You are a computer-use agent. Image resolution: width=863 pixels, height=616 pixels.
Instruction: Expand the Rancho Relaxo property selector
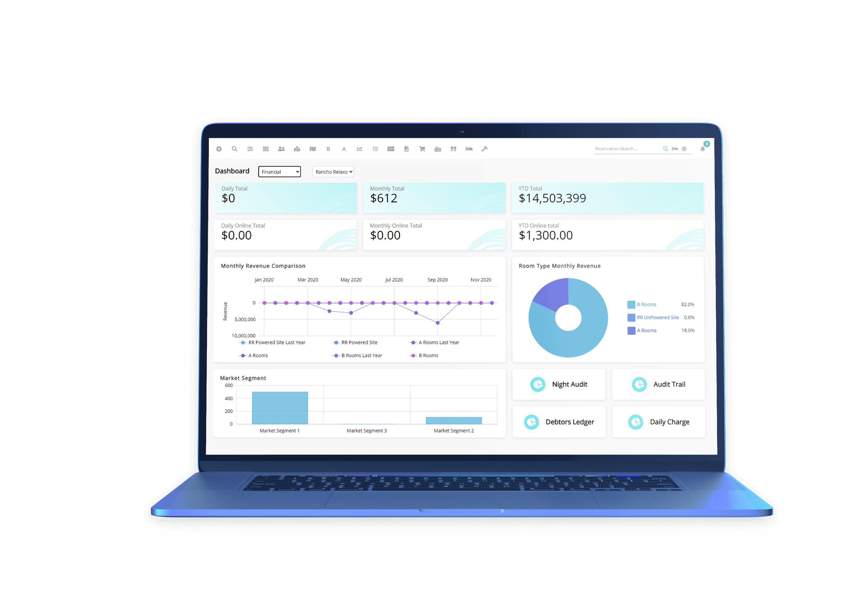[x=333, y=171]
